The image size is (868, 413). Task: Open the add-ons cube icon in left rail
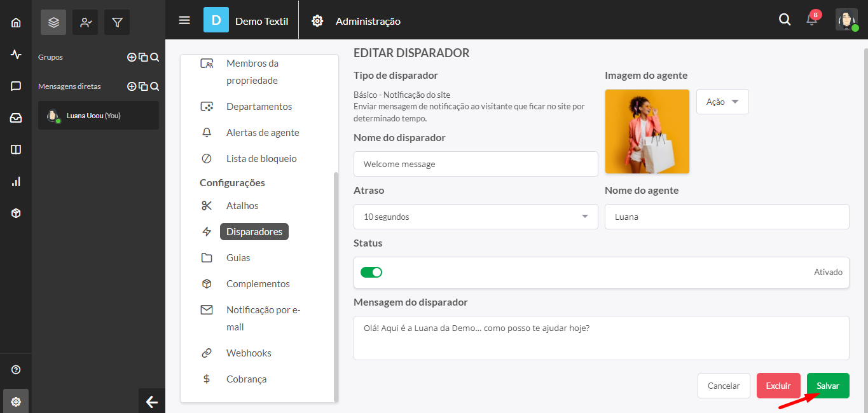[16, 213]
